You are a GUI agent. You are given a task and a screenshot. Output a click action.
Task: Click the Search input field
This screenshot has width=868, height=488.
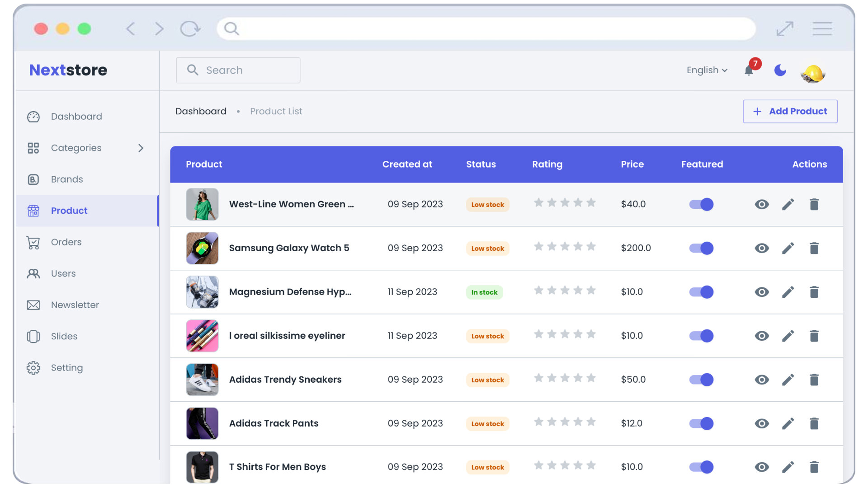click(x=238, y=70)
